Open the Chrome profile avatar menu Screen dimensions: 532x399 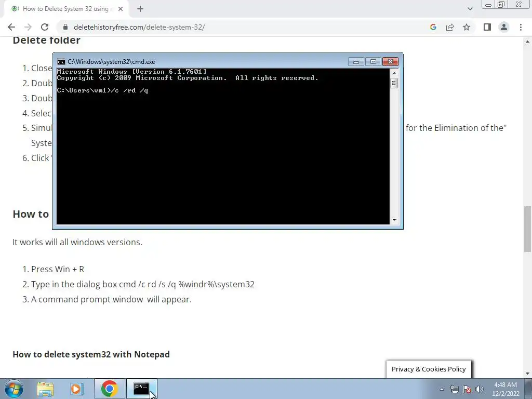tap(504, 27)
